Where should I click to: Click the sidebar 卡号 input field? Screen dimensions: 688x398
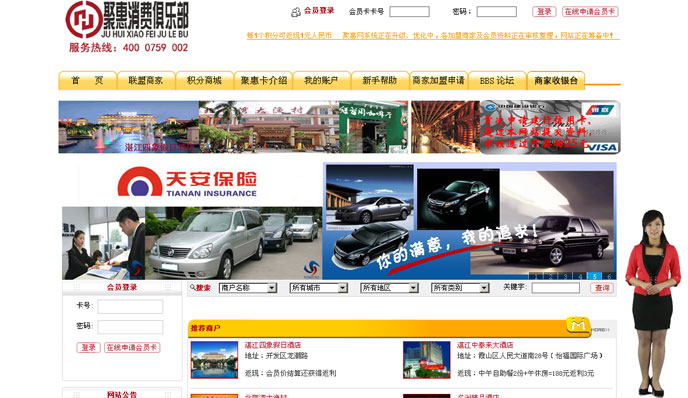[130, 306]
